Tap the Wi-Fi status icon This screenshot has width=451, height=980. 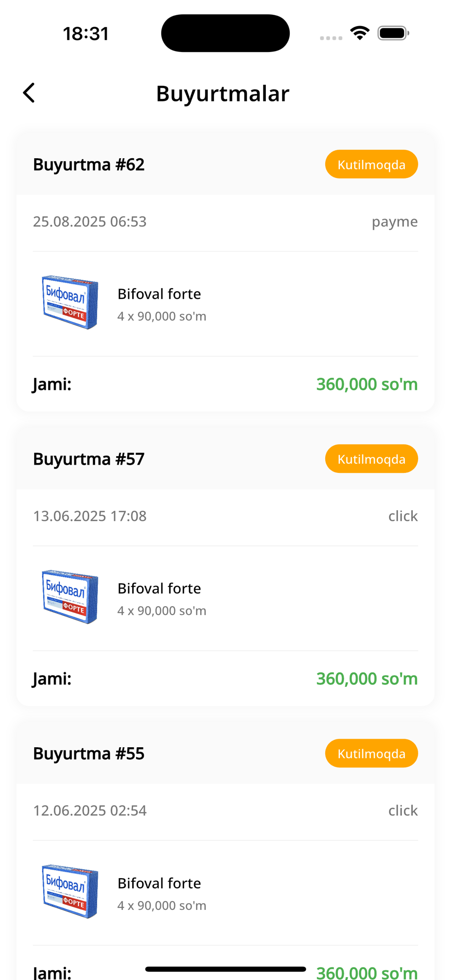[360, 33]
